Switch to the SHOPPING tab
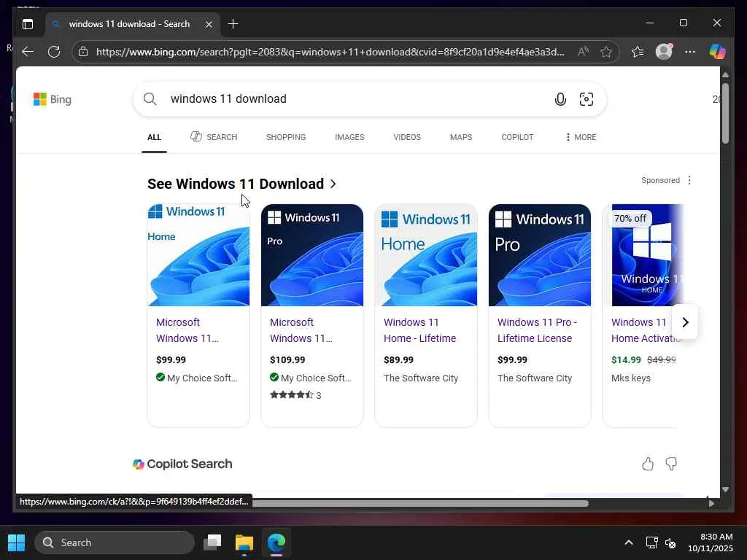Viewport: 747px width, 560px height. click(x=286, y=137)
